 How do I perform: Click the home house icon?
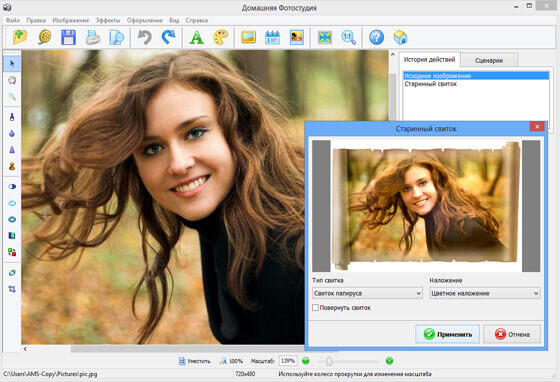(400, 37)
